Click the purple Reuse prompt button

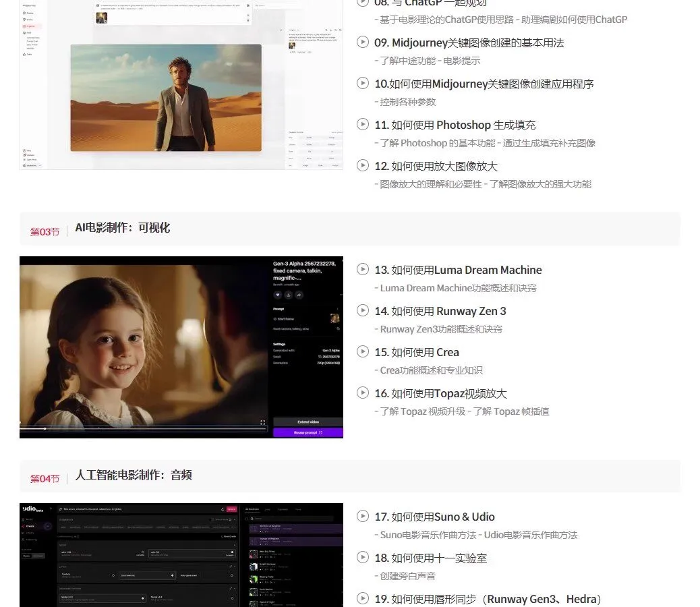[x=308, y=432]
